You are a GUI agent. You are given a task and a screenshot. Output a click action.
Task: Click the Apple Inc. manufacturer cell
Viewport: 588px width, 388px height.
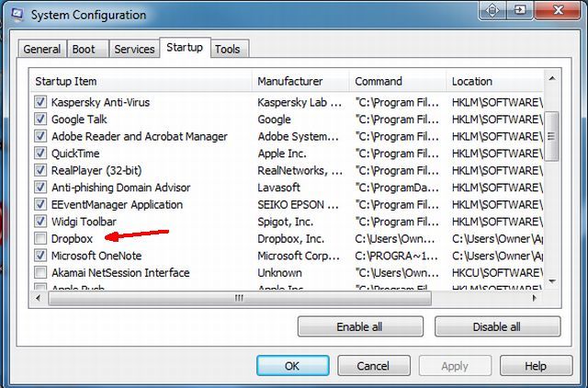click(282, 154)
